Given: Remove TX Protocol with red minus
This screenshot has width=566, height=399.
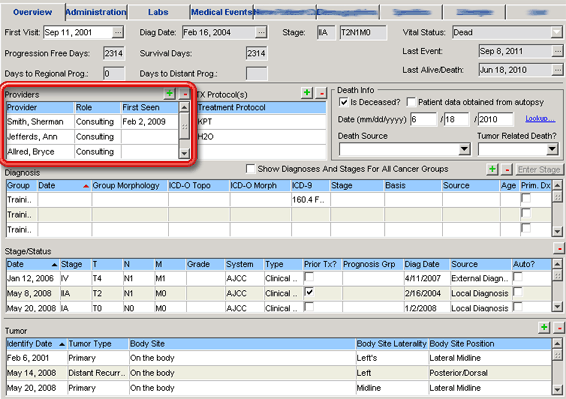Looking at the screenshot, I should pyautogui.click(x=321, y=93).
